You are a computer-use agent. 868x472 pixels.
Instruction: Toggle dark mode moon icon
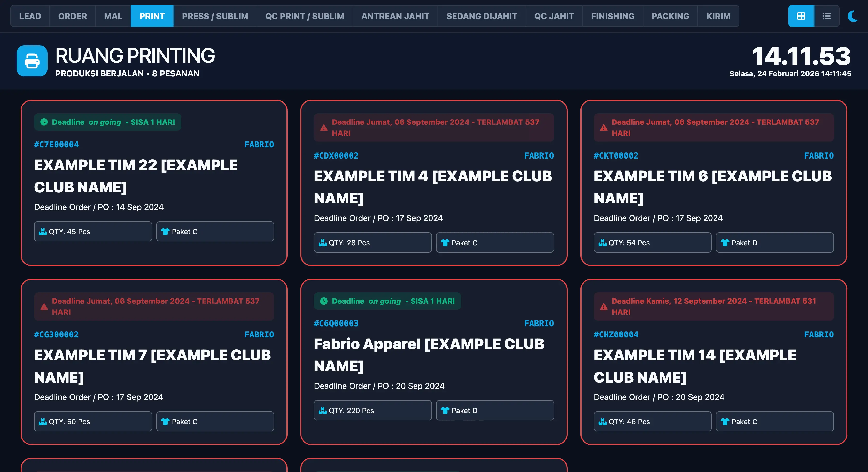pyautogui.click(x=853, y=16)
